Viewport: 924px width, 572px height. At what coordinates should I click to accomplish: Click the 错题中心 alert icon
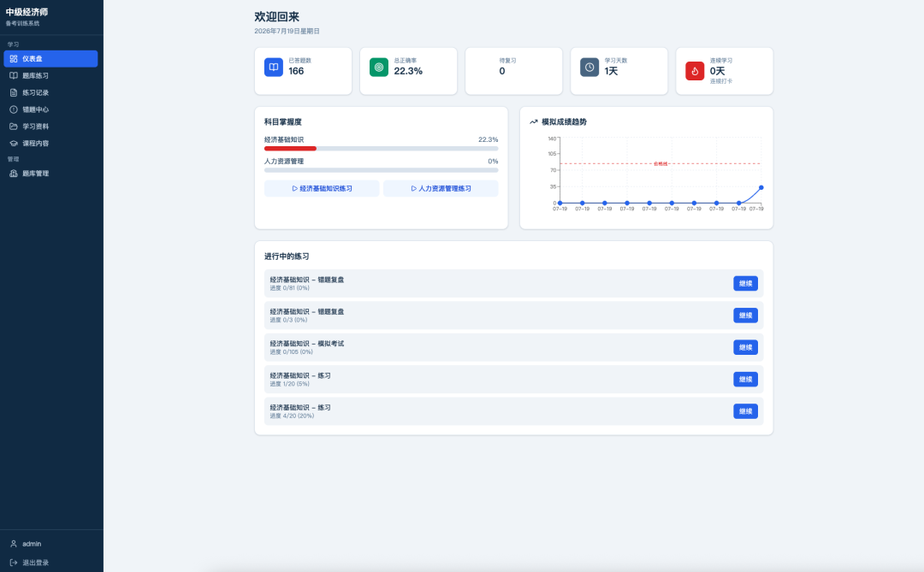tap(14, 109)
